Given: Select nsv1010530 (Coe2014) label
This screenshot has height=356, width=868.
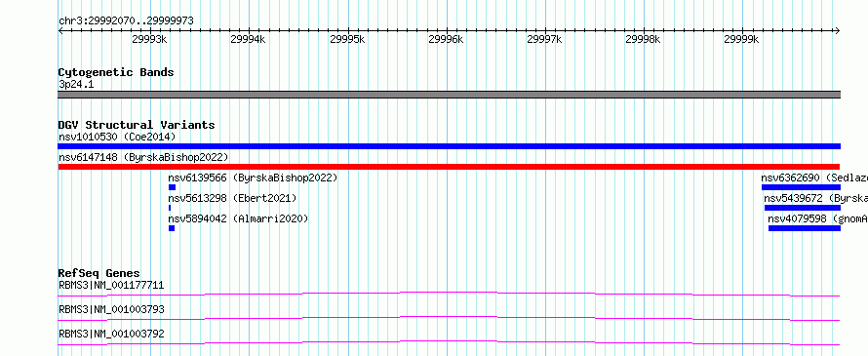Looking at the screenshot, I should tap(117, 137).
